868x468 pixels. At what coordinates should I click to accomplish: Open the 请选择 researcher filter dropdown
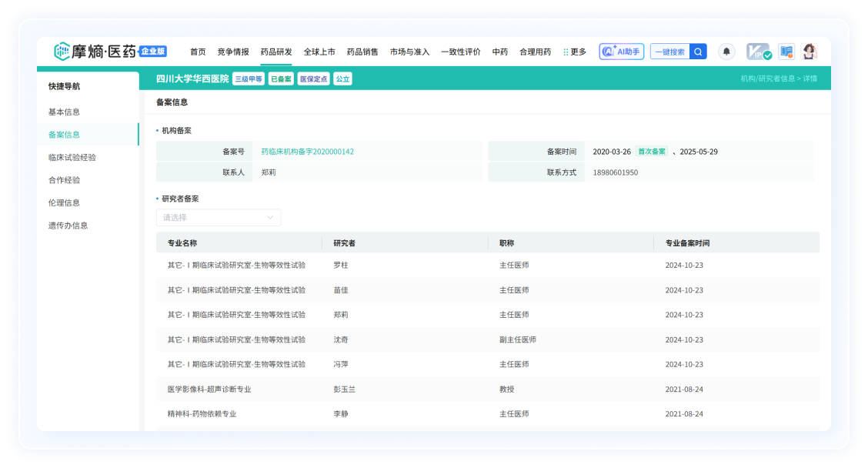point(219,218)
